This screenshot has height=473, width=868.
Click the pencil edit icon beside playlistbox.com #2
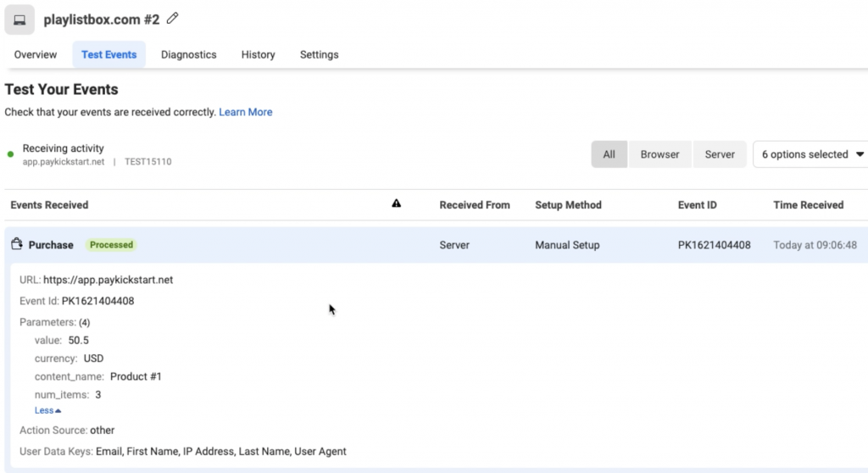[174, 18]
